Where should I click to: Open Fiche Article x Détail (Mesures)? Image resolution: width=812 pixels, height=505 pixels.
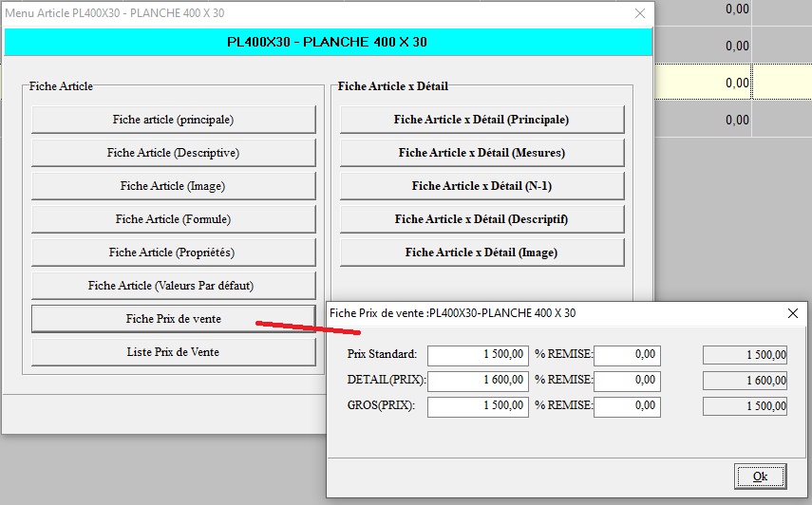click(x=482, y=153)
